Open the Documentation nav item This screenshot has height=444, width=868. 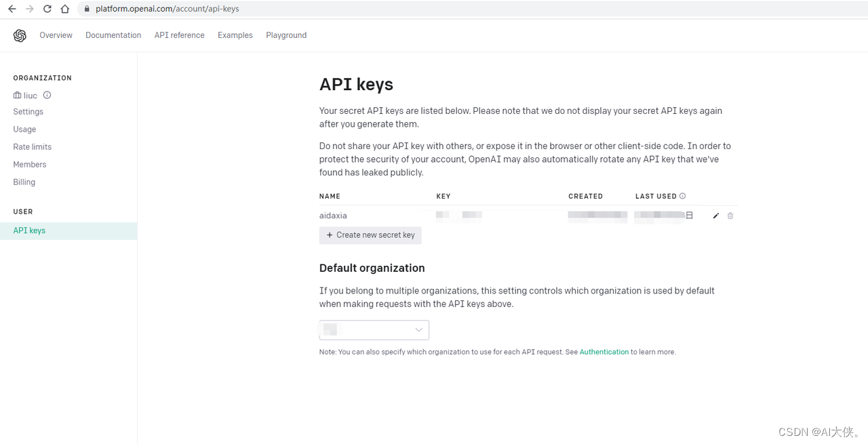tap(113, 35)
